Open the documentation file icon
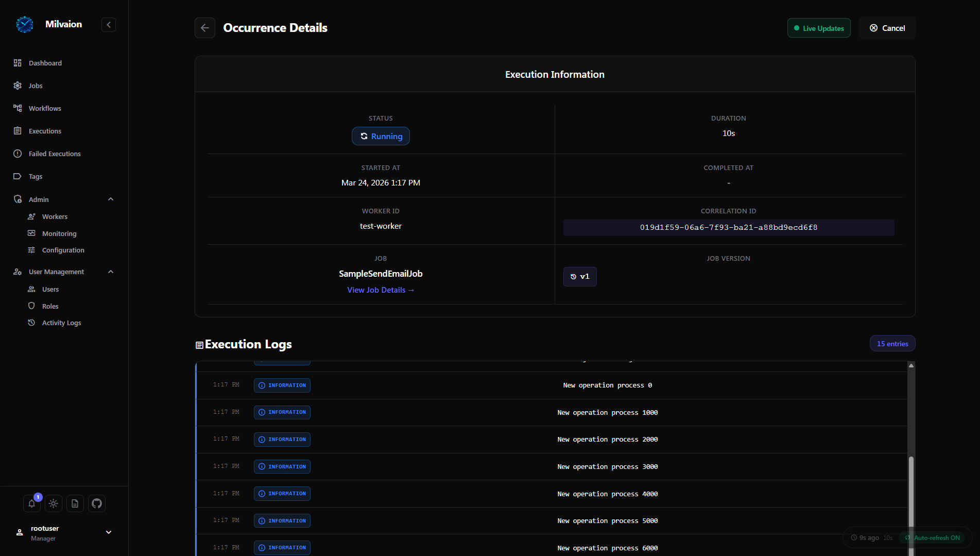980x556 pixels. coord(75,503)
